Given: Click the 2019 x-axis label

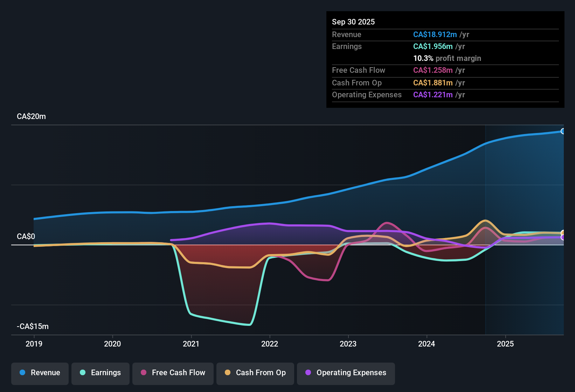Looking at the screenshot, I should click(34, 344).
